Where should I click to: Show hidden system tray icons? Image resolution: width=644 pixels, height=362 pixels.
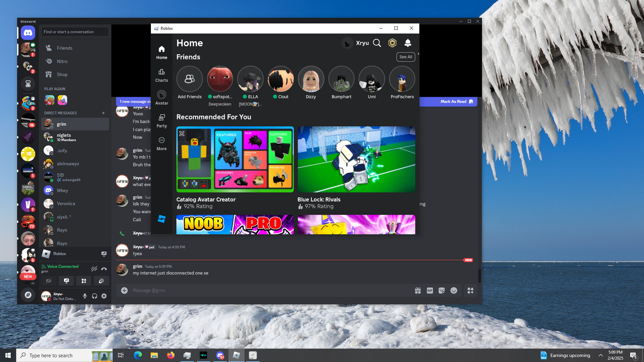coord(600,355)
